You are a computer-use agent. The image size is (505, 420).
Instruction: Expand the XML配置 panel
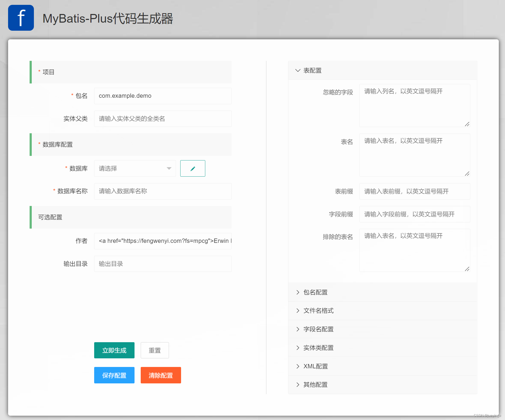point(383,366)
